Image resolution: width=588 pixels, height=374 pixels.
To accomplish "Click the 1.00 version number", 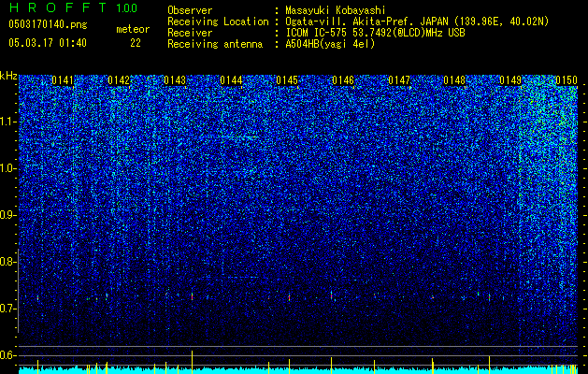I will pyautogui.click(x=126, y=7).
